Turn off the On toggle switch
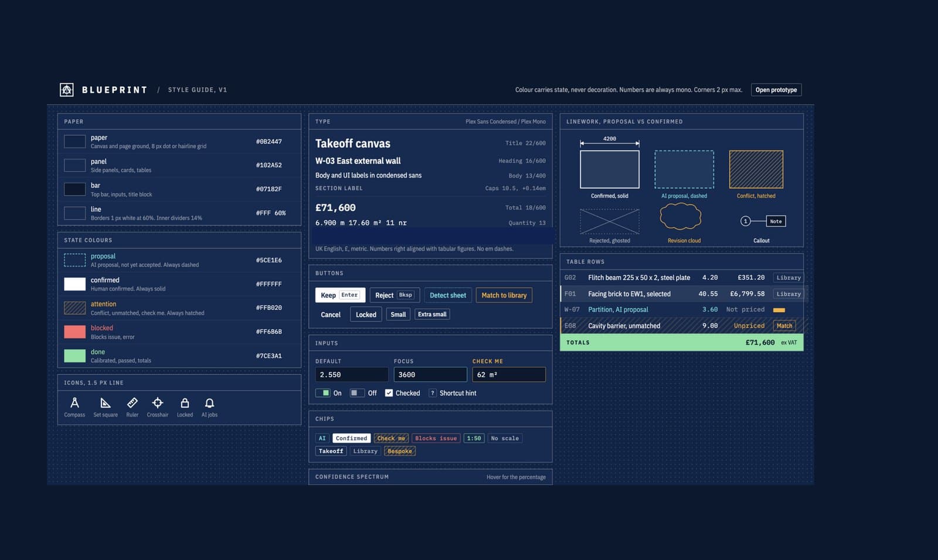938x560 pixels. click(322, 393)
